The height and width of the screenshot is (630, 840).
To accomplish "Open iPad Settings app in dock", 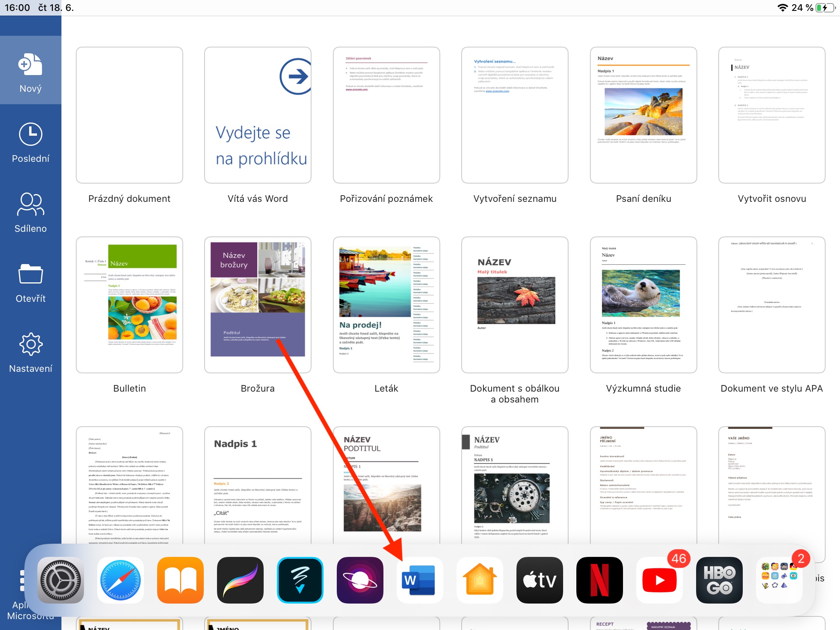I will (x=60, y=580).
